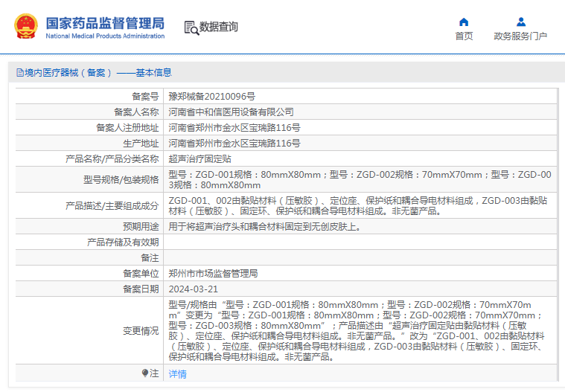Click the 首页 home icon

click(x=464, y=22)
